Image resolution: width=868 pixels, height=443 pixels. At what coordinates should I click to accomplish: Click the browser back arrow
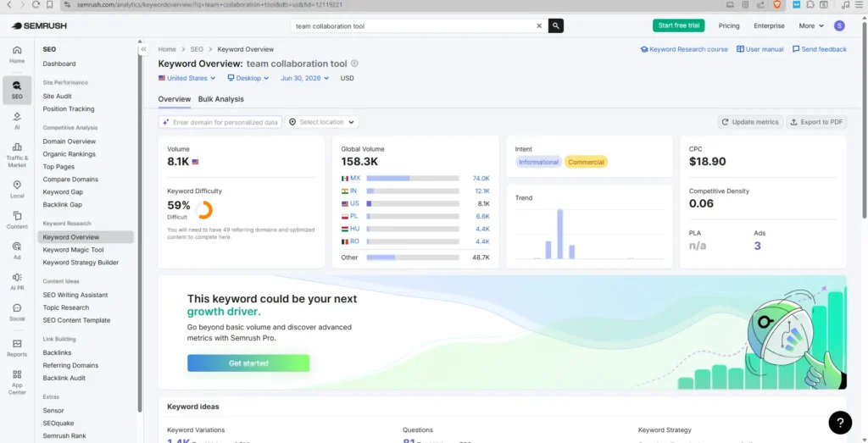point(8,4)
